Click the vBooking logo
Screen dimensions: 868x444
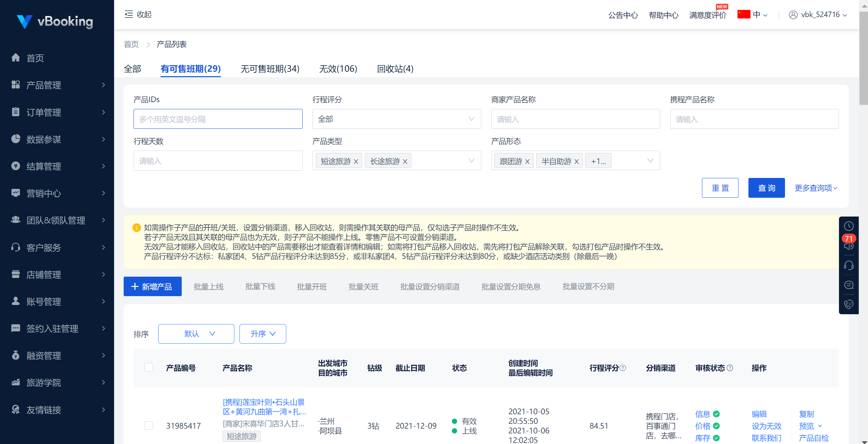[x=55, y=21]
